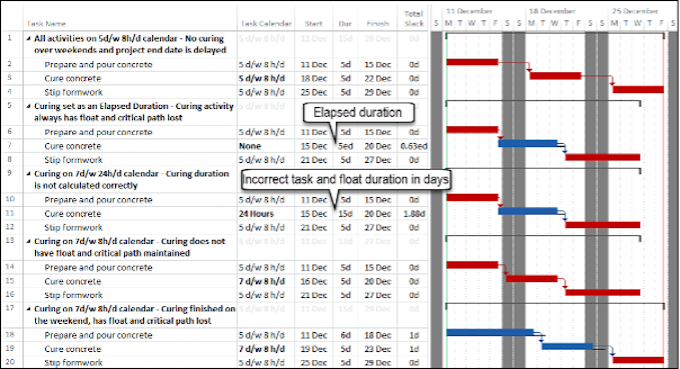
Task: Click blue Cure concrete bar in row 11
Action: (x=527, y=211)
